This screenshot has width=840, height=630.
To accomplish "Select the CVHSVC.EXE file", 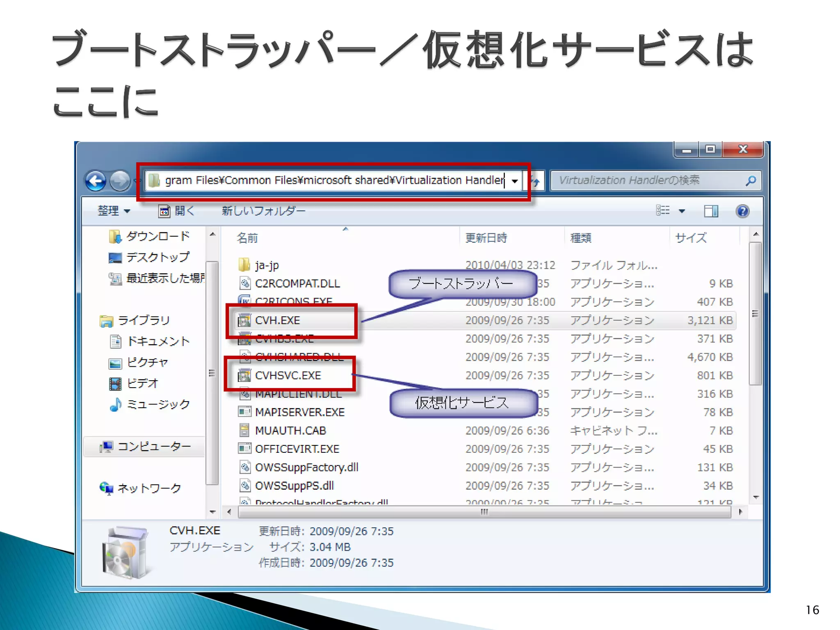I will coord(288,375).
